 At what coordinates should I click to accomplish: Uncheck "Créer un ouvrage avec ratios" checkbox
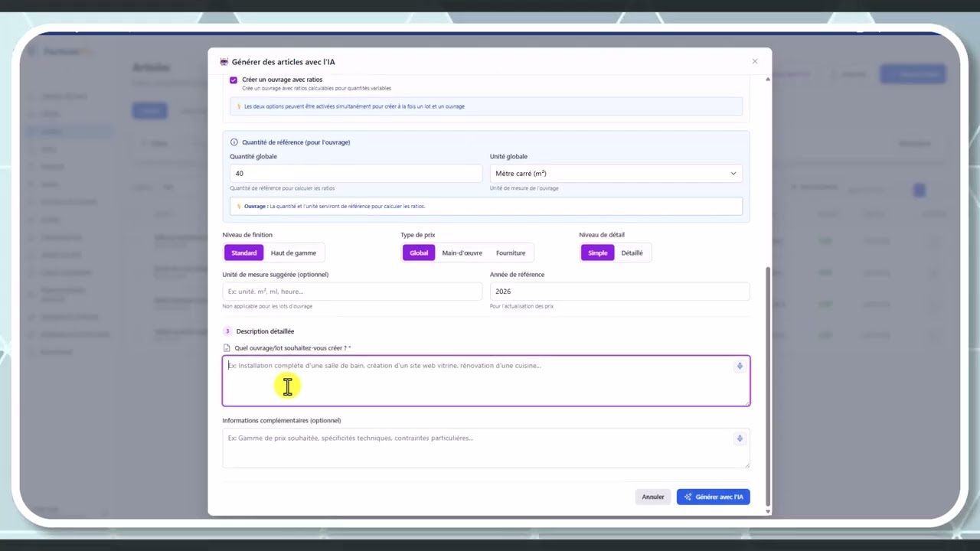(x=234, y=80)
